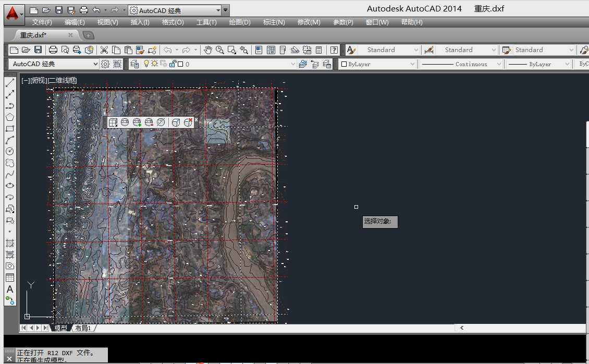This screenshot has height=364, width=589.
Task: Select the Circle tool
Action: pos(10,151)
